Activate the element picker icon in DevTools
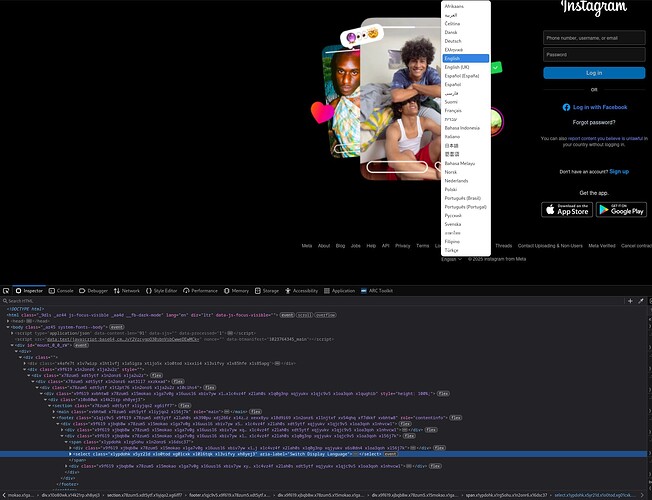 pos(6,291)
